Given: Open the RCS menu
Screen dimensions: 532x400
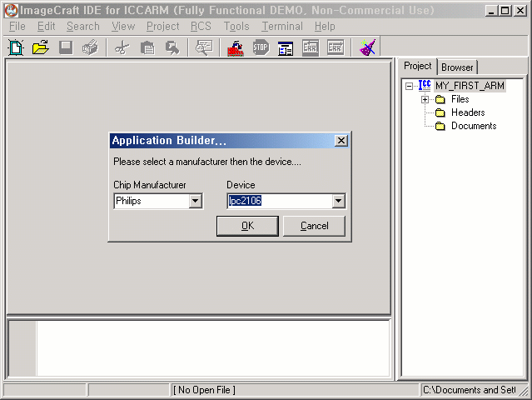Looking at the screenshot, I should [x=201, y=26].
